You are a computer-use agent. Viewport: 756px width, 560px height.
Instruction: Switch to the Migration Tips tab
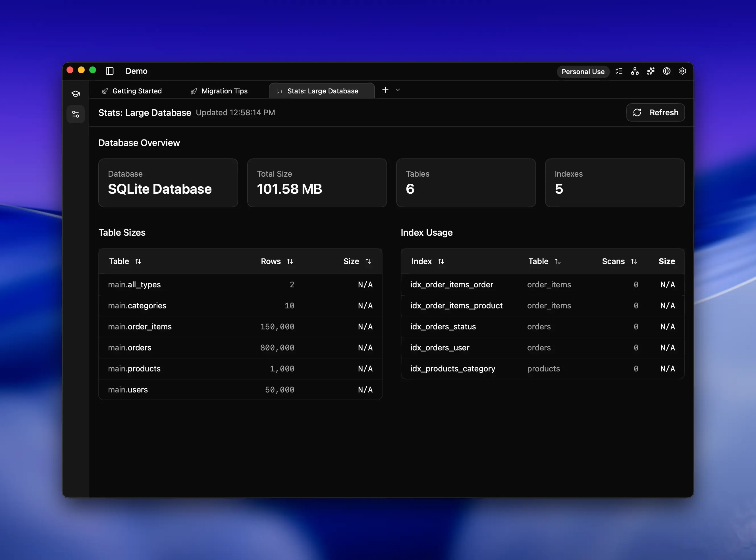tap(225, 91)
